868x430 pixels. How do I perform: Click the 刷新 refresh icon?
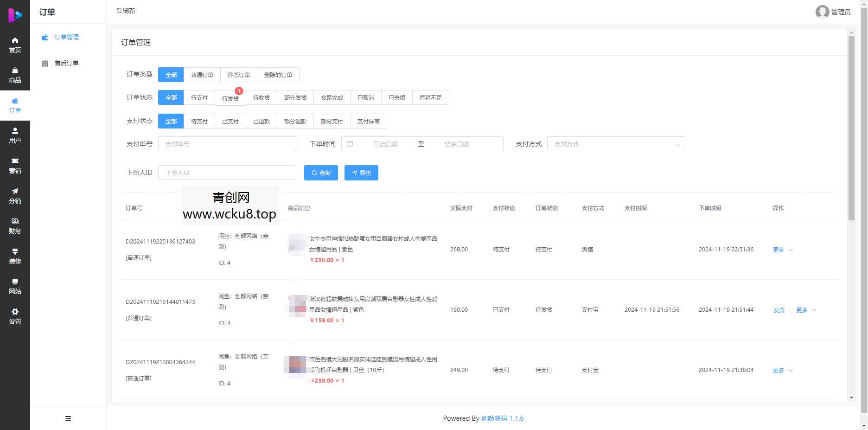click(x=126, y=10)
